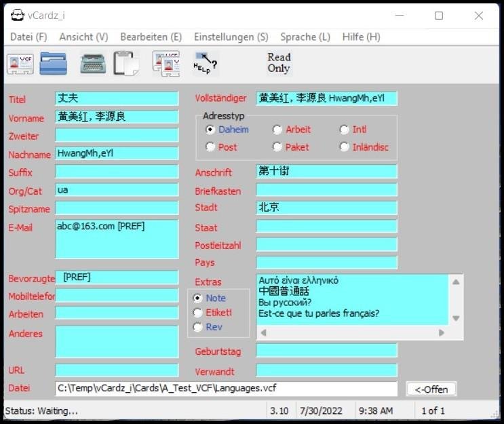This screenshot has height=424, width=504.
Task: Click the Extras horizontal scroll right arrow
Action: (442, 332)
